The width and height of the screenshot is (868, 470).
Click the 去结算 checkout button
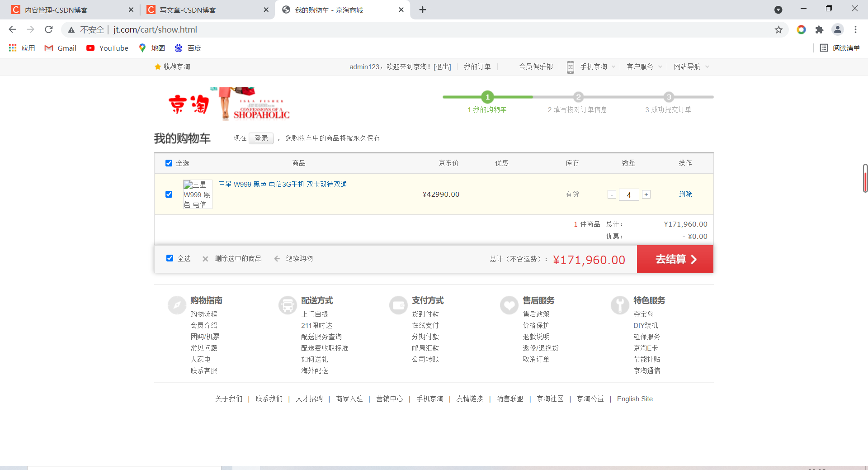pyautogui.click(x=675, y=259)
